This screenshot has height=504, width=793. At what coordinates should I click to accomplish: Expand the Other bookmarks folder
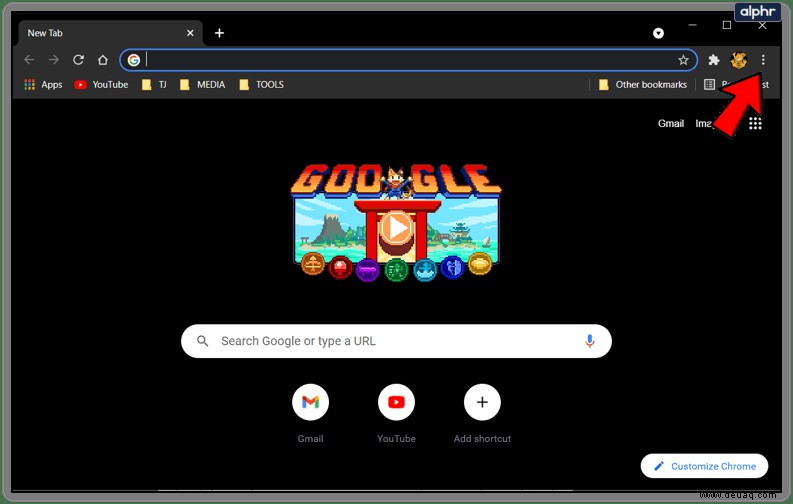(x=642, y=84)
